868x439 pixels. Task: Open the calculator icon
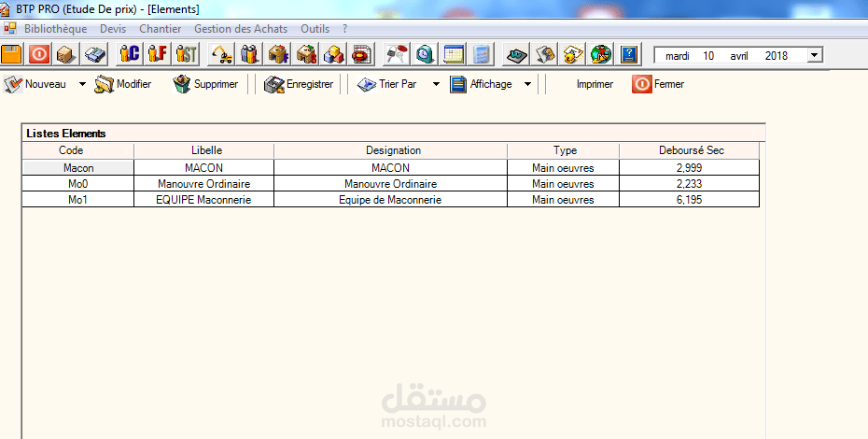481,54
